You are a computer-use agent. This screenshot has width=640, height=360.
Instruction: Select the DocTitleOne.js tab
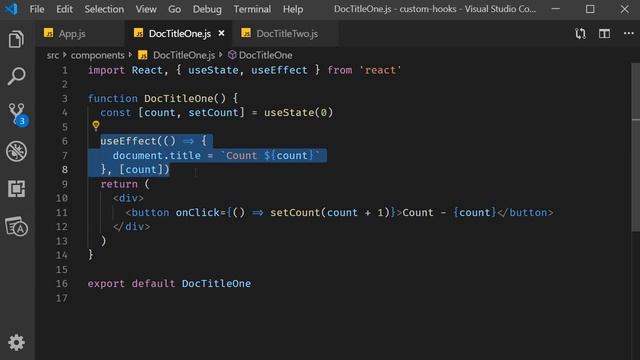(178, 33)
